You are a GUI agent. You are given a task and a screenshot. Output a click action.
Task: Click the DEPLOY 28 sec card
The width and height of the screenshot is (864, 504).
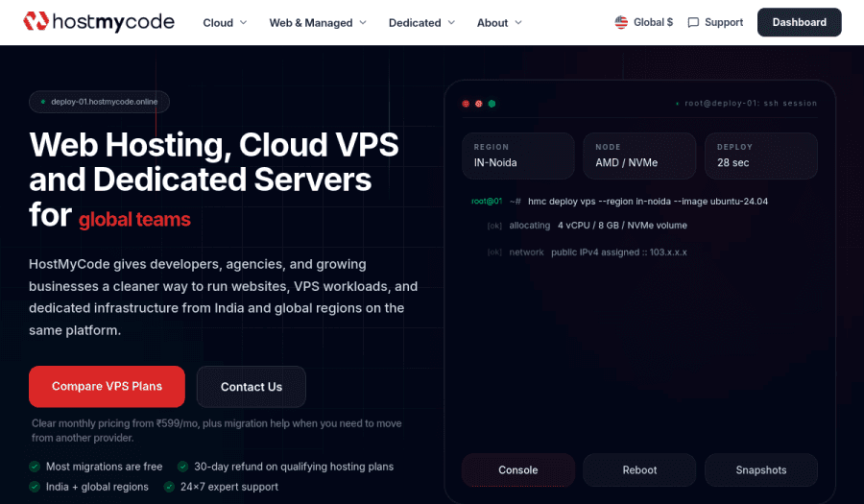pos(761,156)
